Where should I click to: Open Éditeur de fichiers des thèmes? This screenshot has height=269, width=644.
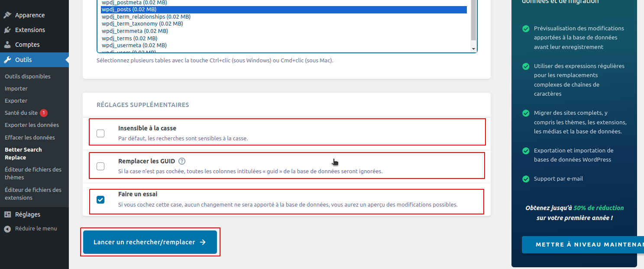[33, 173]
